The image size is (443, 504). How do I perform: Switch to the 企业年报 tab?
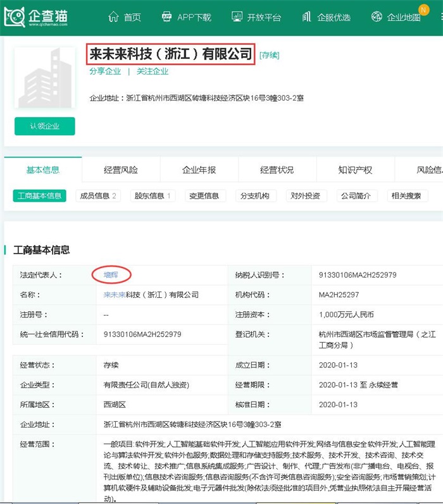point(199,169)
